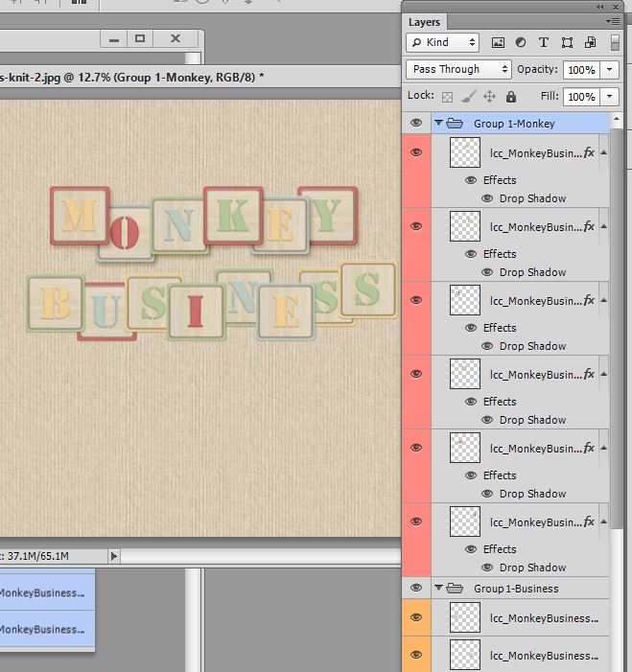Image resolution: width=632 pixels, height=672 pixels.
Task: Collapse the Group 1-Monkey folder
Action: [438, 123]
